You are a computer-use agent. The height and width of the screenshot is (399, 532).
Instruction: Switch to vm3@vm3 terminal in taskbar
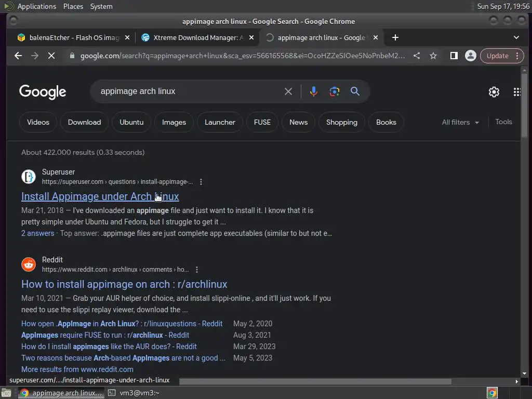134,393
